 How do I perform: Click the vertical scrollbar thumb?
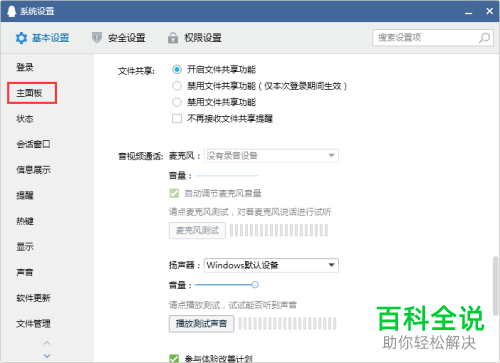496,286
